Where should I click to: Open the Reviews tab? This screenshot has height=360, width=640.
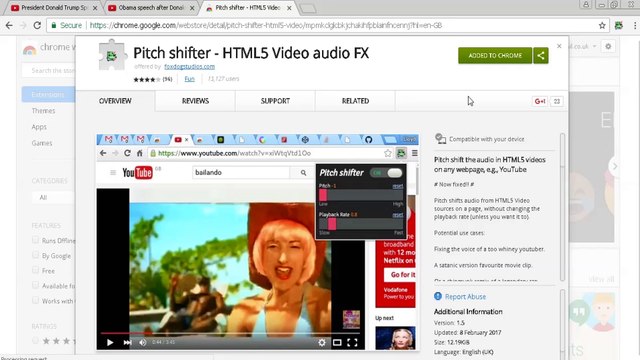coord(195,101)
